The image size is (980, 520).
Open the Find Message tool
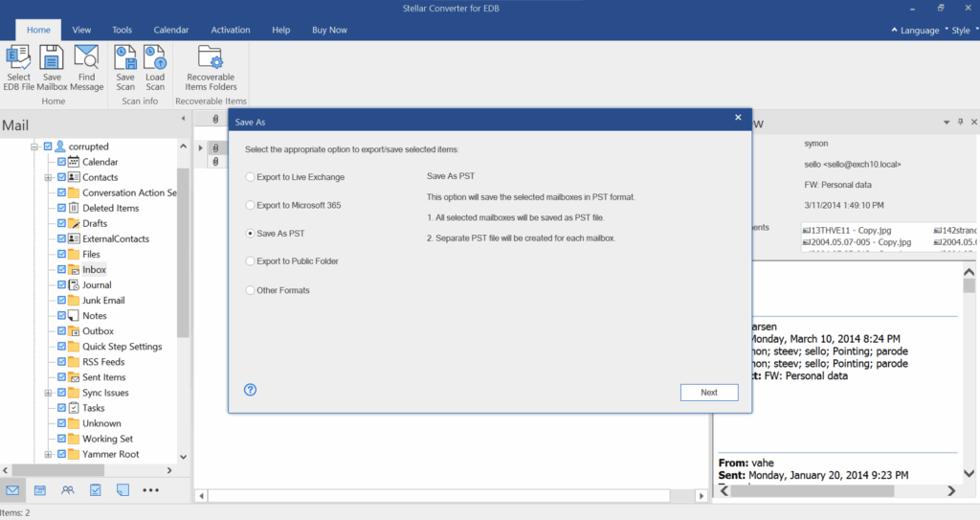pyautogui.click(x=86, y=68)
